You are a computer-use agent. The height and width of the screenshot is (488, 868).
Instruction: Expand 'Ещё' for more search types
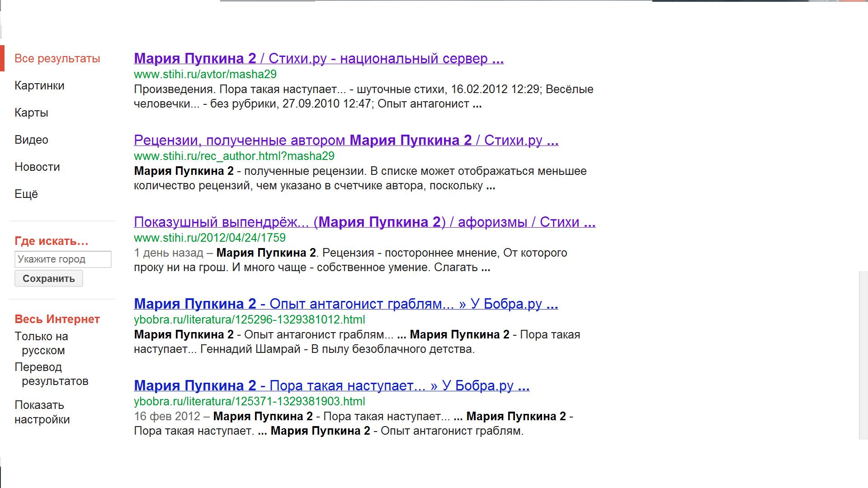[26, 194]
